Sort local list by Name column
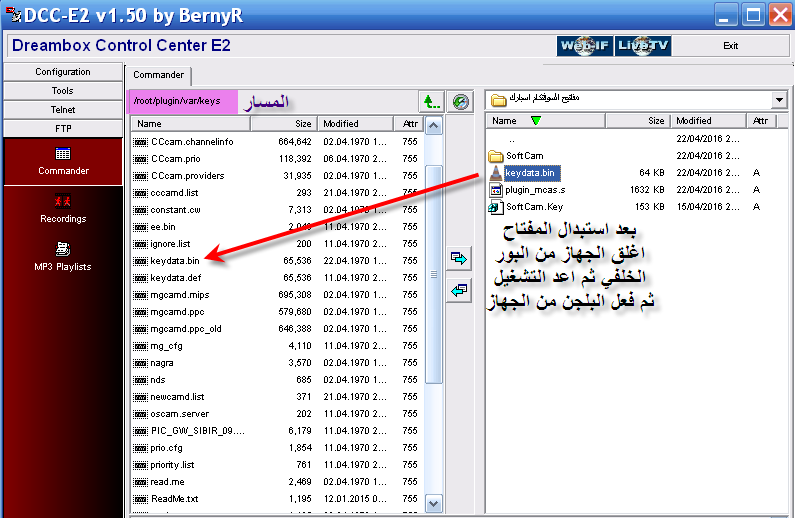 point(546,121)
